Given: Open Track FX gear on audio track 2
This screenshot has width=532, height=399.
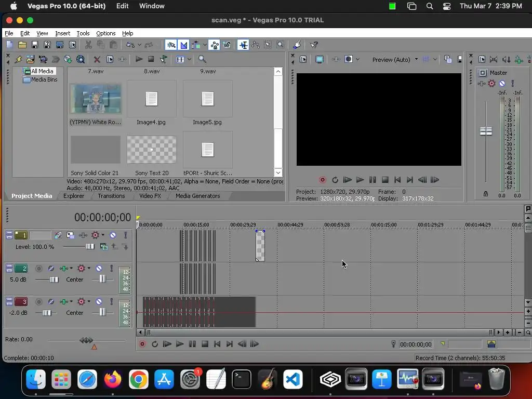Looking at the screenshot, I should pos(81,269).
